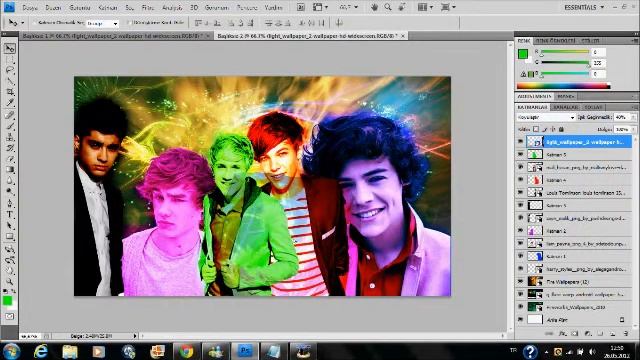Open the layer blend mode dropdown

point(546,117)
